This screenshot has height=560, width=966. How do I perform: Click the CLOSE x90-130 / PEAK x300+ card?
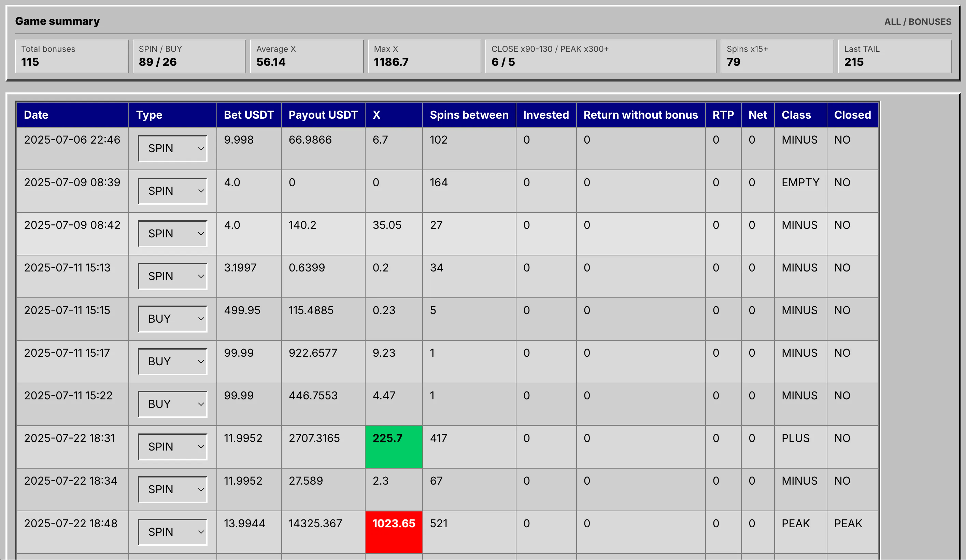point(601,56)
